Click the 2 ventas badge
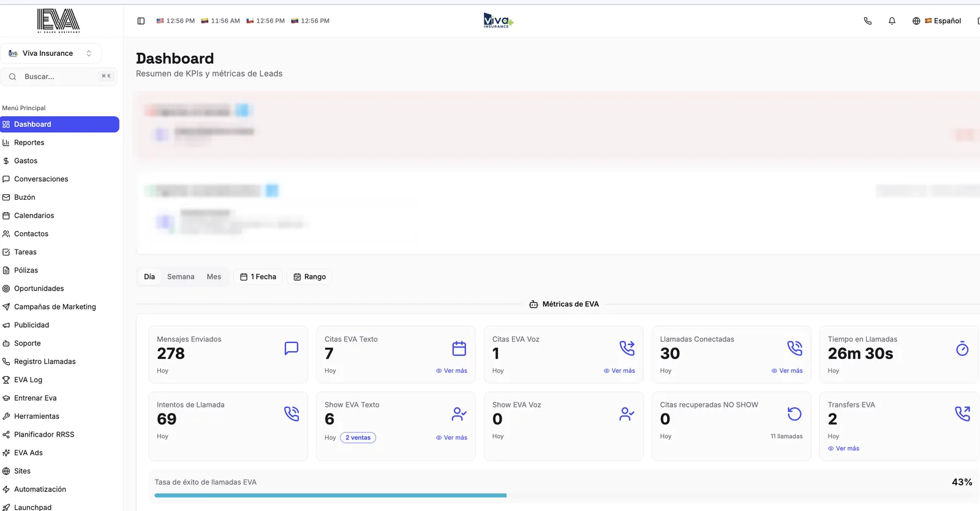The image size is (980, 511). tap(358, 437)
